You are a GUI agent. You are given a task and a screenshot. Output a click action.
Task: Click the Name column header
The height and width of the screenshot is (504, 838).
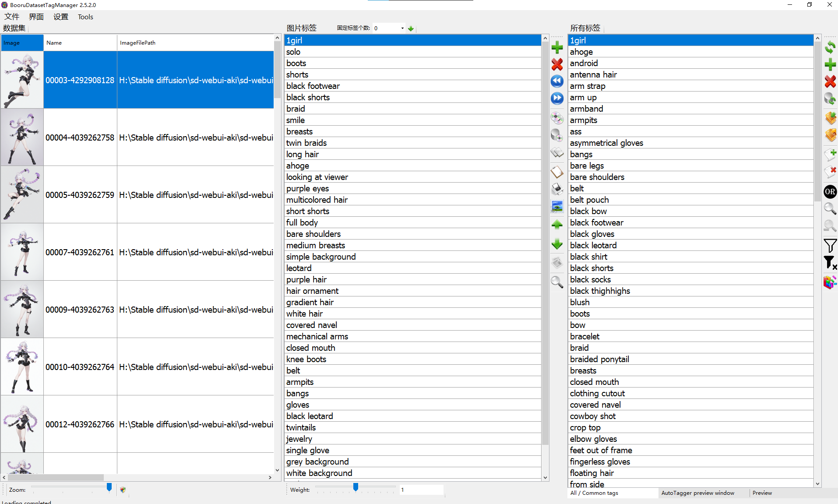(80, 43)
